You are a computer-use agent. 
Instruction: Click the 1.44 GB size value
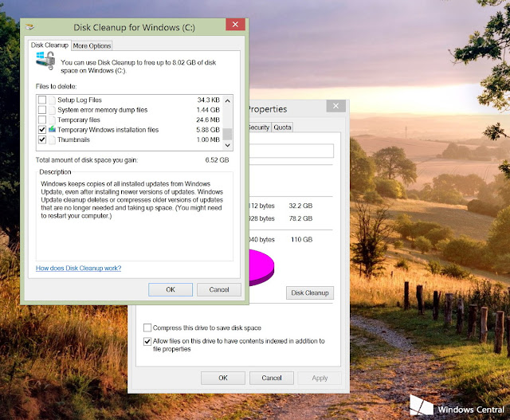click(208, 110)
